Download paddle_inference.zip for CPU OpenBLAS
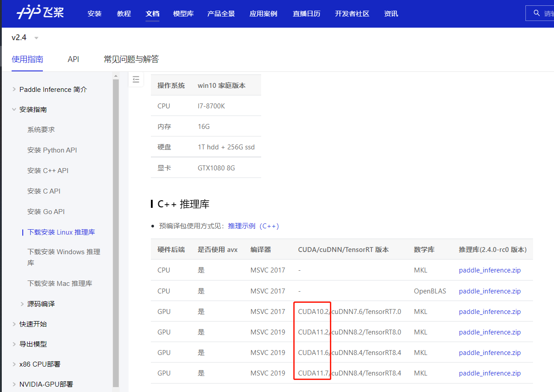Image resolution: width=554 pixels, height=392 pixels. pyautogui.click(x=490, y=291)
